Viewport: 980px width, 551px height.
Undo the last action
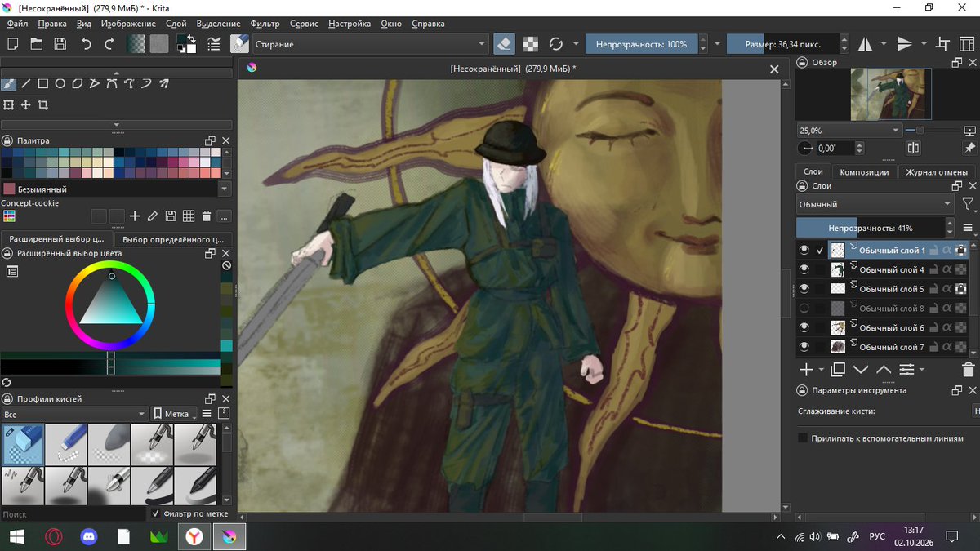pyautogui.click(x=87, y=44)
